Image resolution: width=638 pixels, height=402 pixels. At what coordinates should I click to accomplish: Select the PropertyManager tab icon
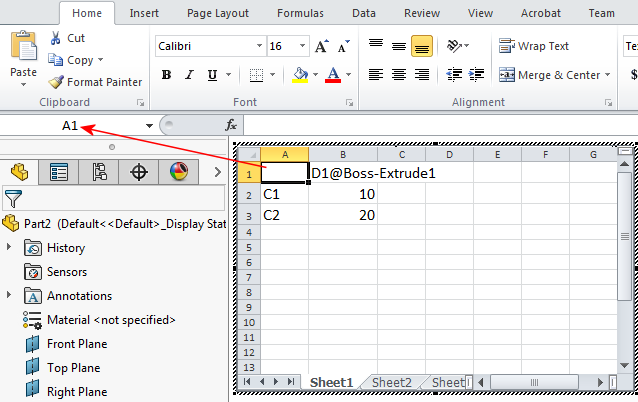tap(59, 172)
